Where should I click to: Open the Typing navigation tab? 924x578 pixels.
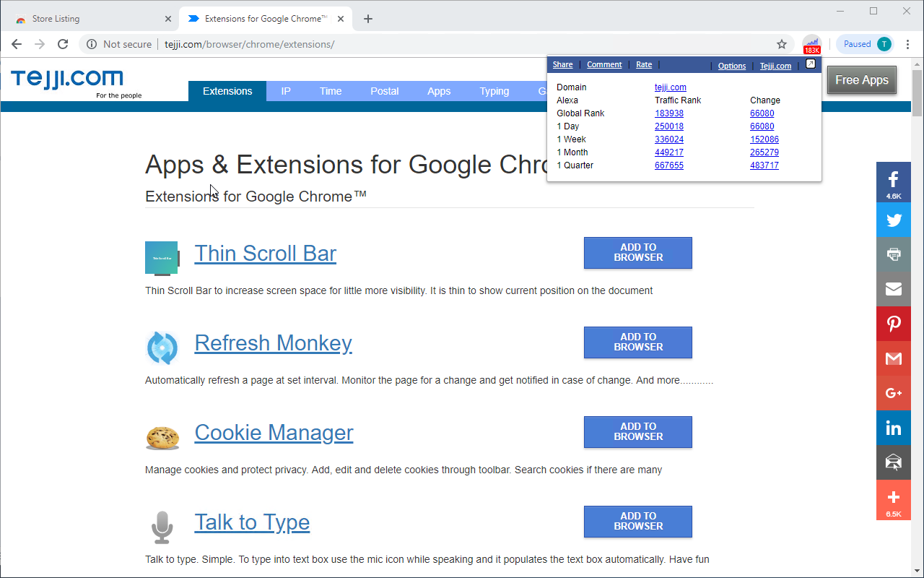pos(494,91)
